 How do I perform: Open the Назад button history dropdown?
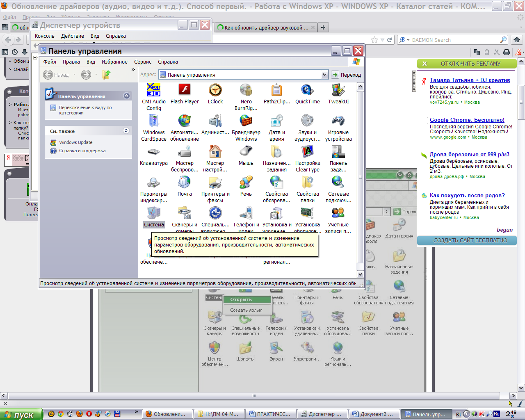(x=74, y=75)
